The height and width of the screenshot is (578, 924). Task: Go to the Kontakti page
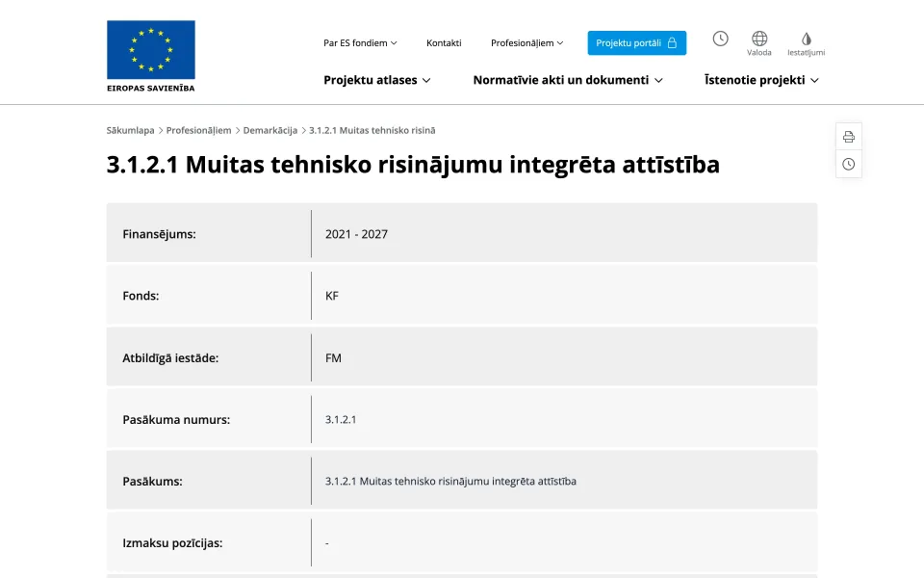click(x=444, y=43)
